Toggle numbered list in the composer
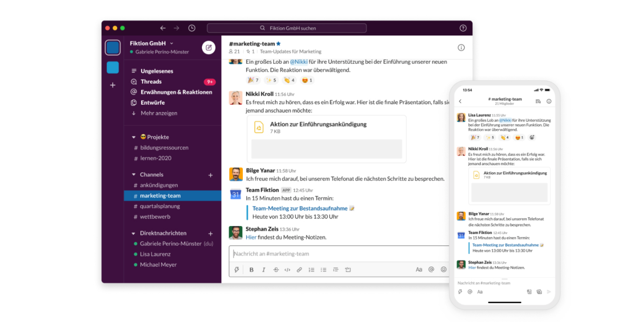 pyautogui.click(x=311, y=270)
